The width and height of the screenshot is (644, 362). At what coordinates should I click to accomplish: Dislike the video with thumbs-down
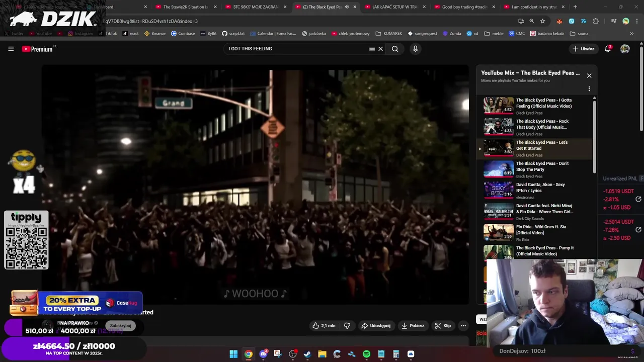coord(347,326)
